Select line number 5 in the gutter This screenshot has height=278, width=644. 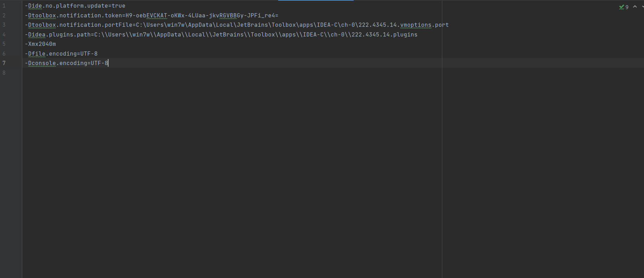pyautogui.click(x=4, y=44)
